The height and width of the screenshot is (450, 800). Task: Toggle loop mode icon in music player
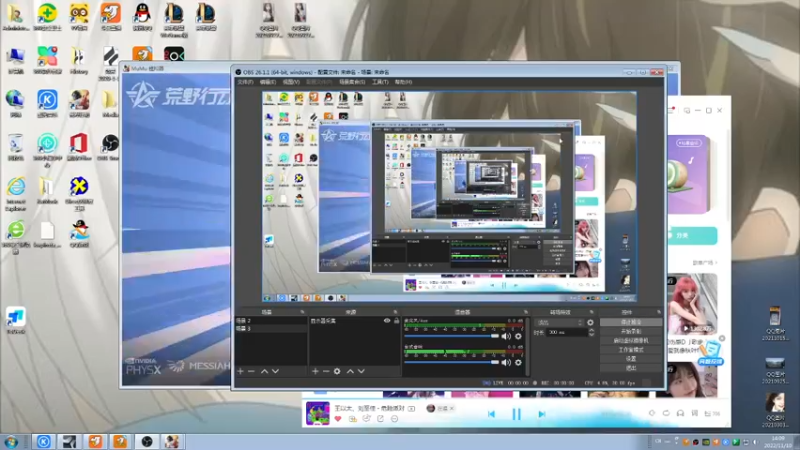[x=666, y=413]
